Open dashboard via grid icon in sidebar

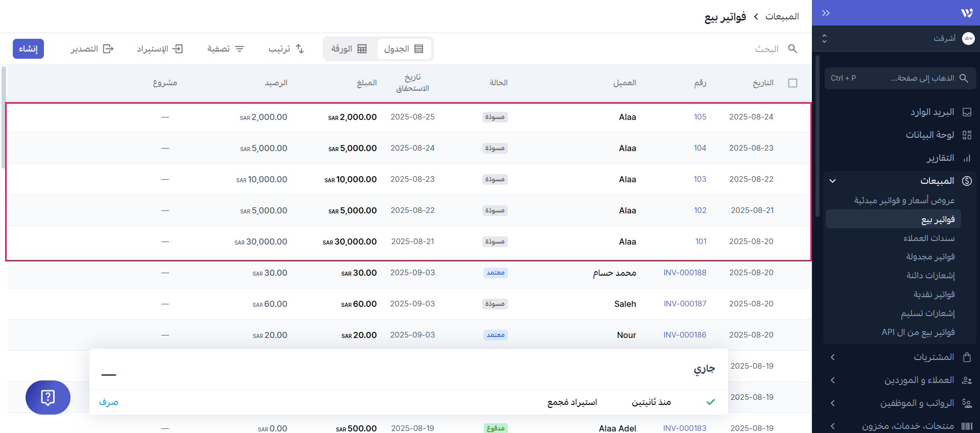967,135
